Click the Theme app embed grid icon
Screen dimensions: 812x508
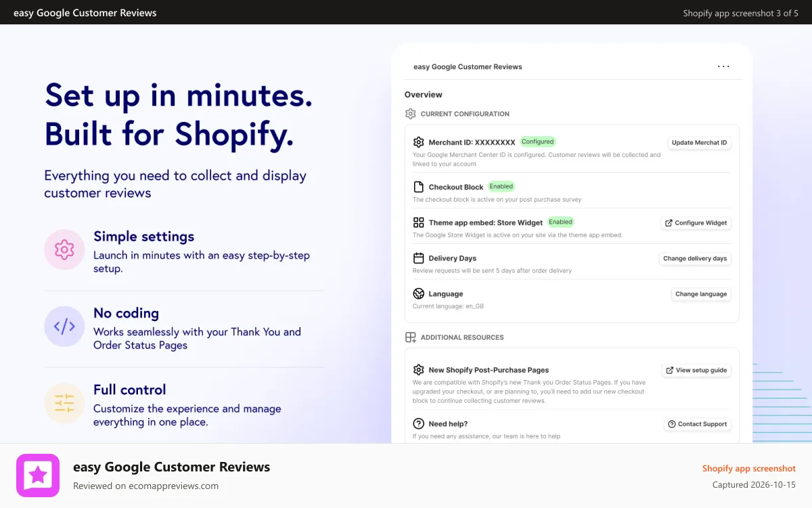pos(418,222)
